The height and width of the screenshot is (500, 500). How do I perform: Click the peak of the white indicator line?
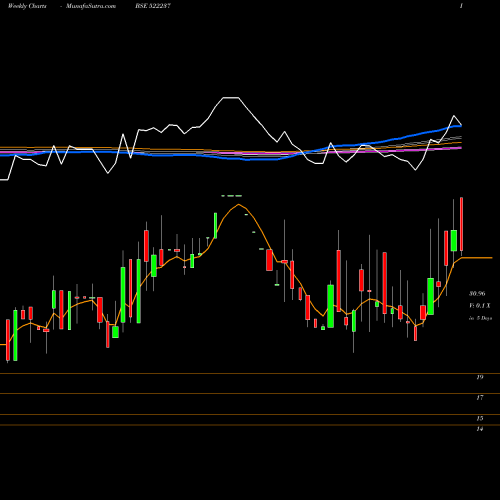(231, 98)
